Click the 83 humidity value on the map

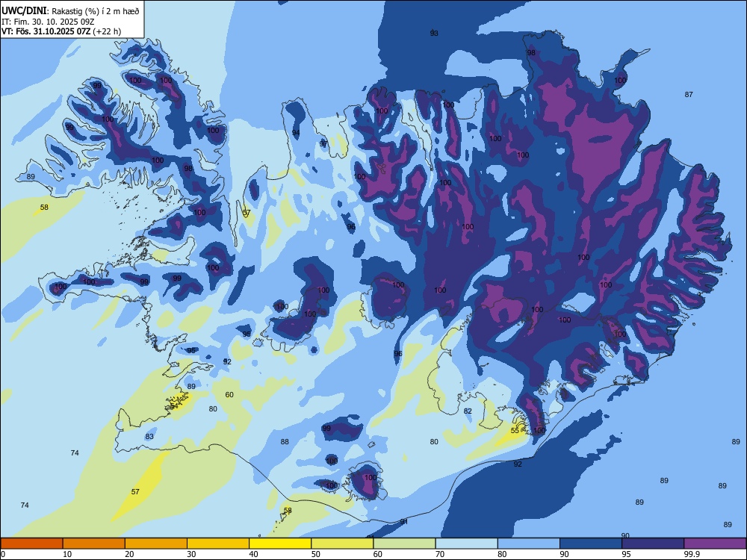(149, 436)
